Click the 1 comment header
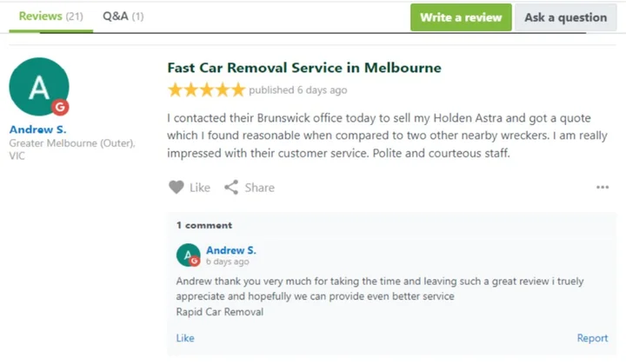The width and height of the screenshot is (626, 364). click(x=204, y=225)
